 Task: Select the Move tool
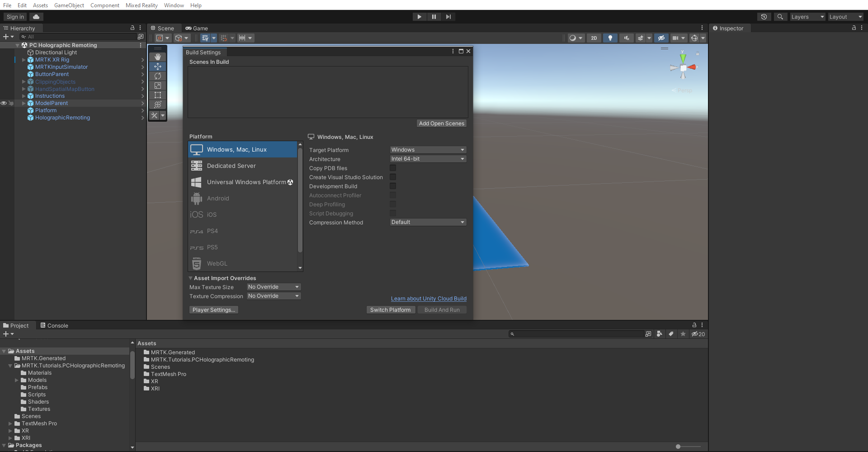point(157,67)
